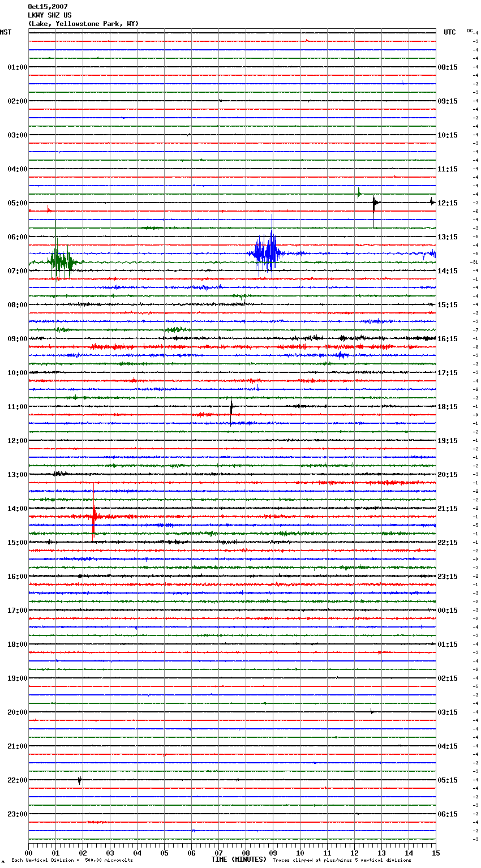
Task: Click the 09 tick on the minutes axis
Action: tap(273, 853)
